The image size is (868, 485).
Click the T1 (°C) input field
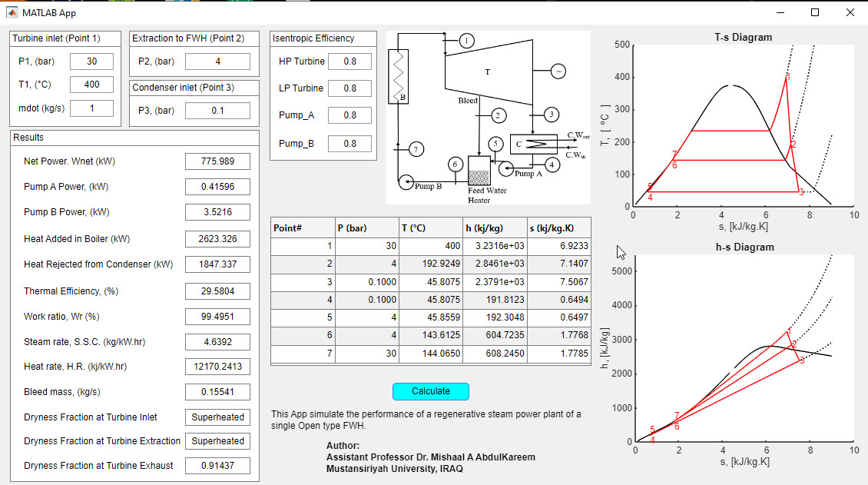click(92, 85)
